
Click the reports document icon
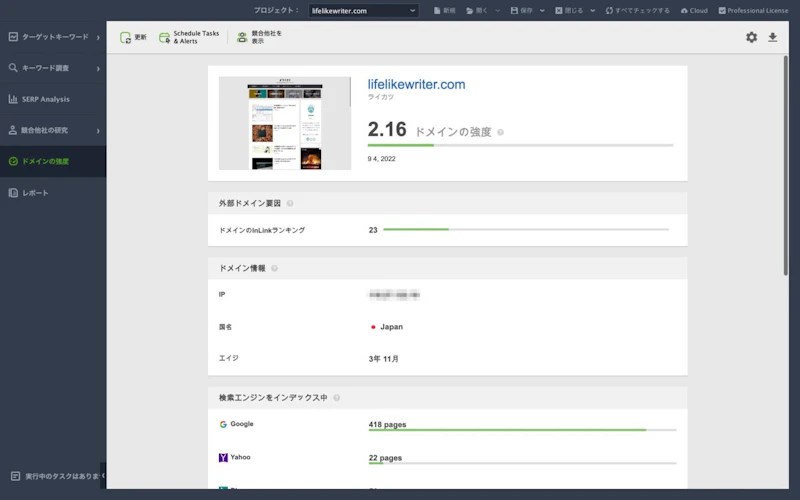(x=13, y=193)
